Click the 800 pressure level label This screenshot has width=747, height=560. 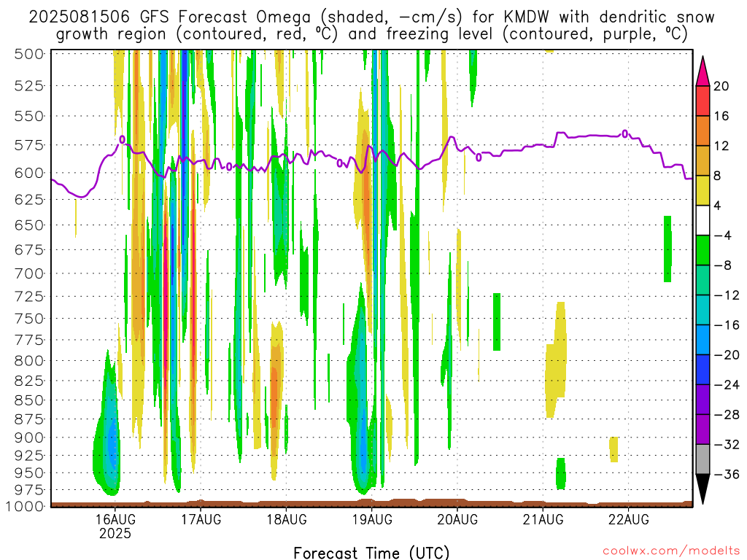(x=28, y=360)
